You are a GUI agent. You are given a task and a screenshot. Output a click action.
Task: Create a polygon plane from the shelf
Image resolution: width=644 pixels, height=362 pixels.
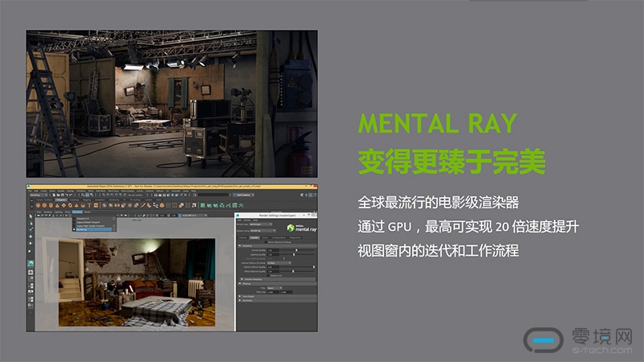coord(64,205)
